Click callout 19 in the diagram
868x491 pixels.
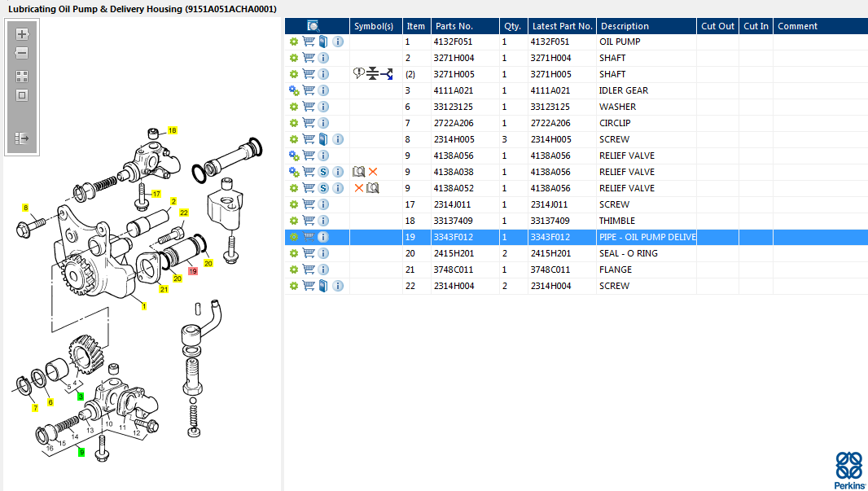pos(193,271)
